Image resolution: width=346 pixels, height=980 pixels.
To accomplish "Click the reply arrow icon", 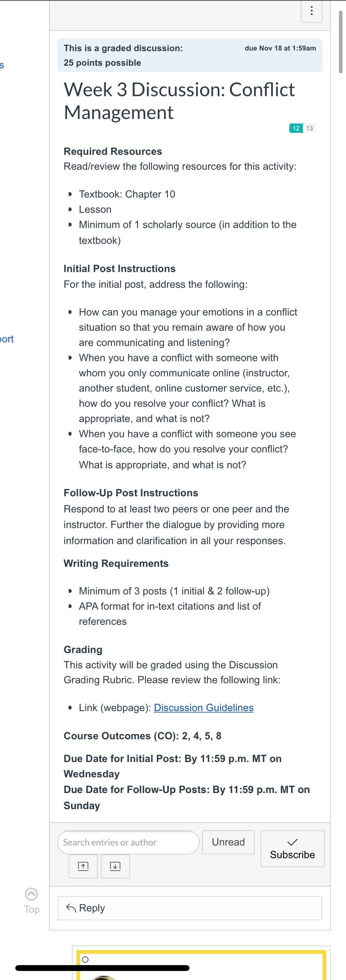I will pos(71,908).
